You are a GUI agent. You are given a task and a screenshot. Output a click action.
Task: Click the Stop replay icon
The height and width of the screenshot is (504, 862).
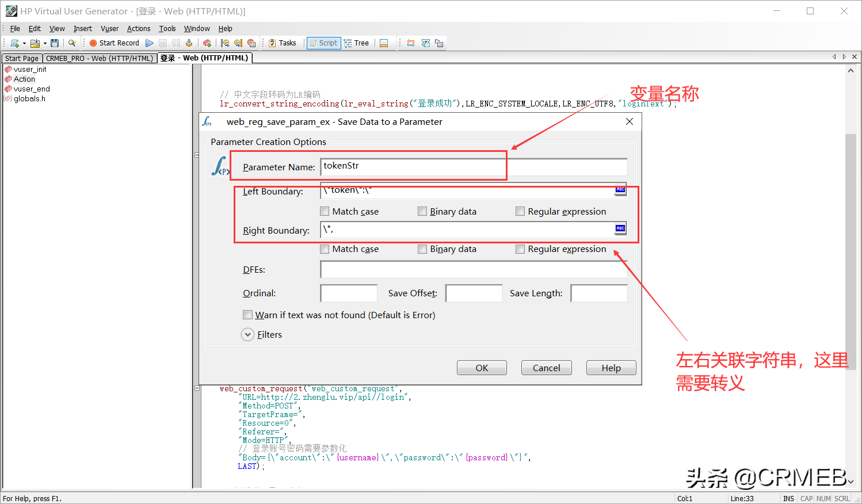click(163, 43)
